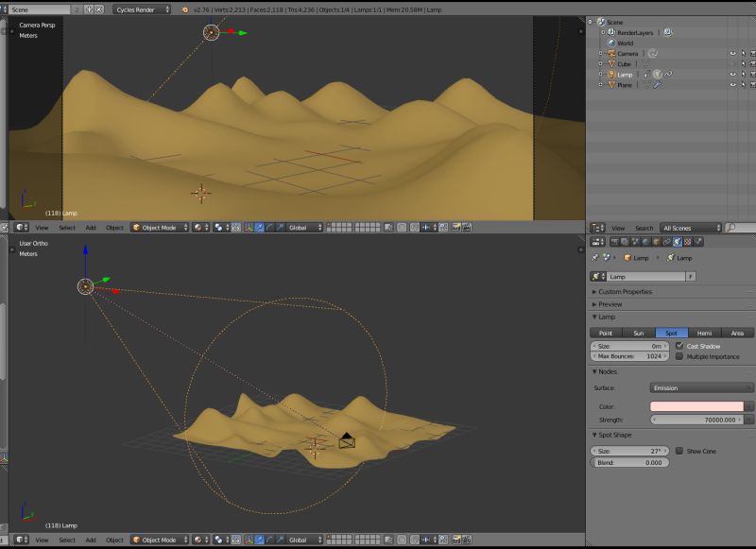The image size is (756, 549).
Task: Adjust the Strength 70000.000 field
Action: point(696,420)
